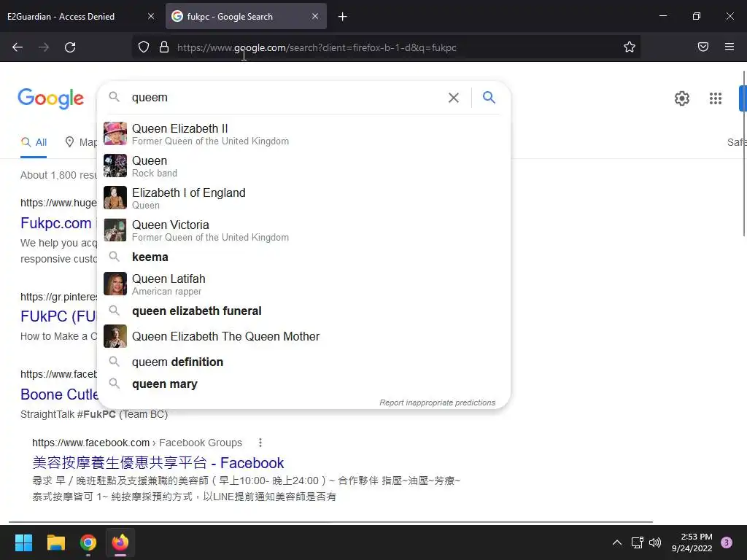Viewport: 747px width, 560px height.
Task: Select the fukpc Google Search tab
Action: pos(246,17)
